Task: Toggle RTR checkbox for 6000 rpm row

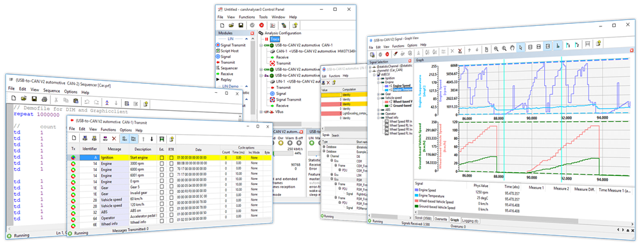Action: [x=171, y=170]
